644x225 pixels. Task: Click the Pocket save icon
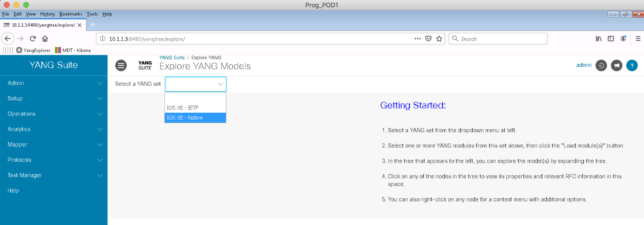428,39
